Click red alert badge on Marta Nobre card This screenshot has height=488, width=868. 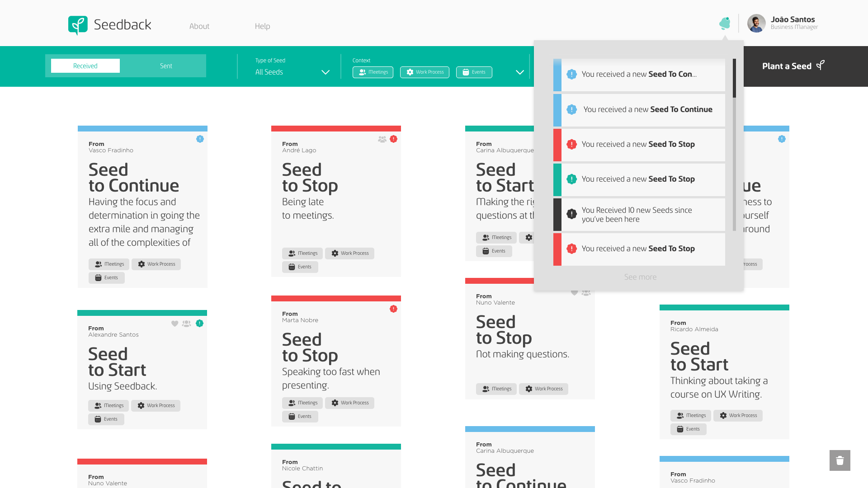point(393,309)
